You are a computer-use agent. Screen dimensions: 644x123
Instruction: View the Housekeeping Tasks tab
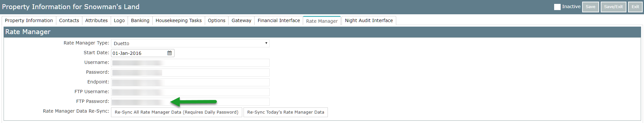point(178,20)
